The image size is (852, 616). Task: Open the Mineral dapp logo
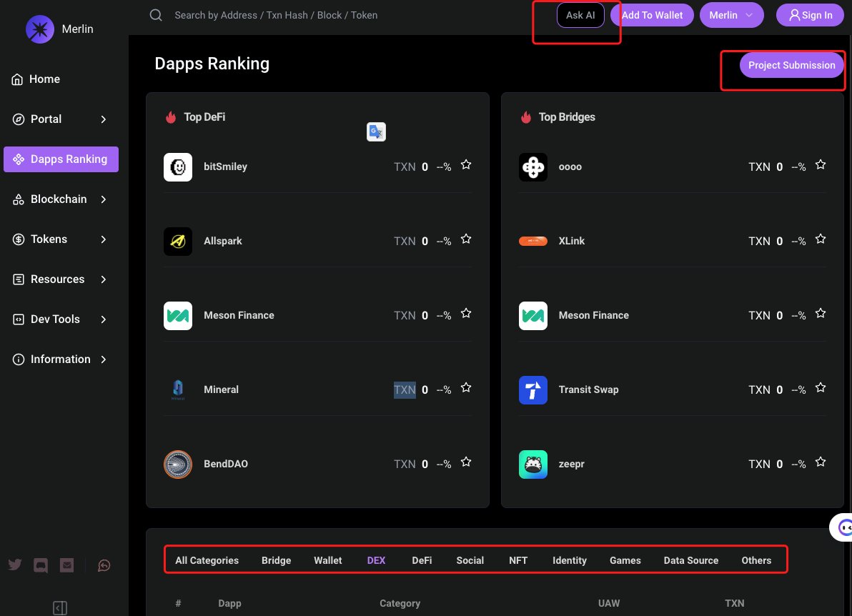pos(178,390)
